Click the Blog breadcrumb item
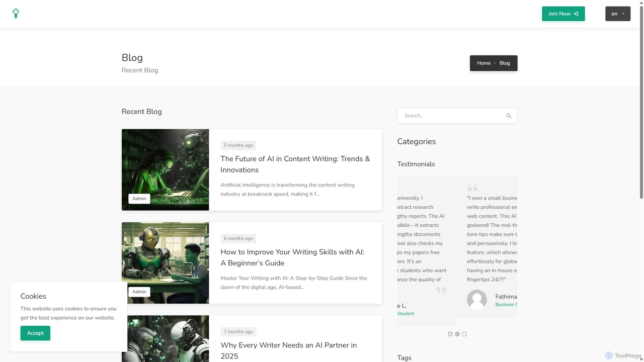The image size is (644, 362). [505, 63]
